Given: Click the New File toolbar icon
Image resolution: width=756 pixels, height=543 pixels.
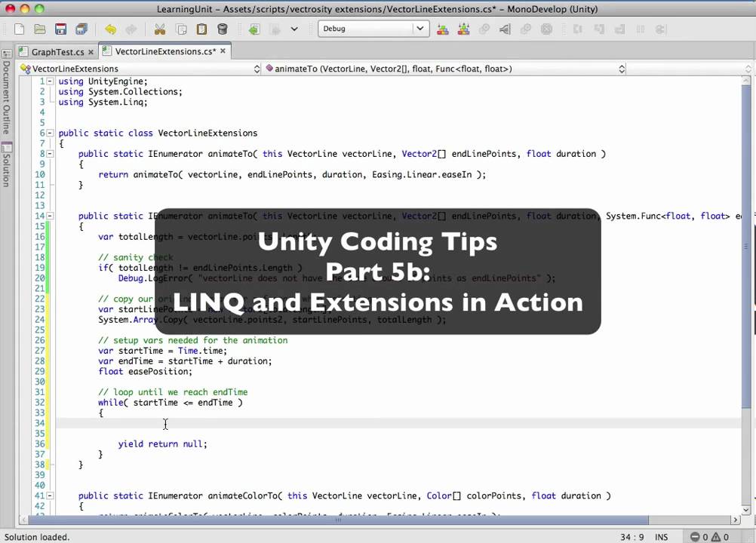Looking at the screenshot, I should tap(20, 29).
